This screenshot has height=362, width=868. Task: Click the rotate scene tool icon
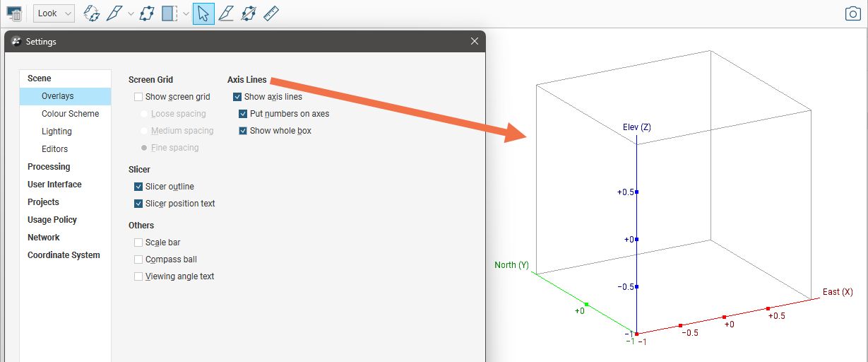coord(91,13)
